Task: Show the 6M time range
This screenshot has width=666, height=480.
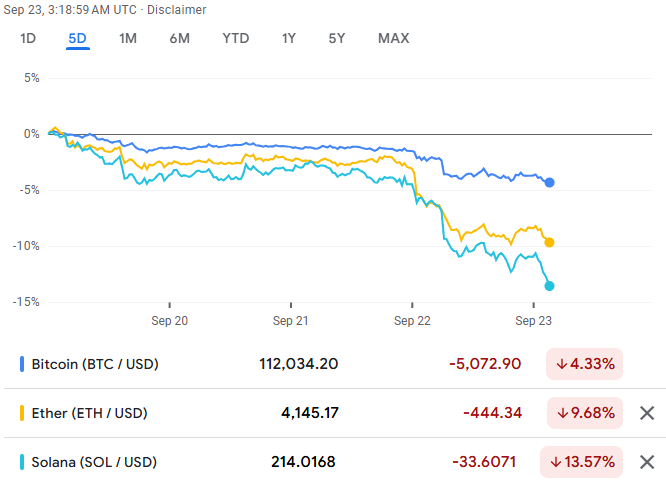Action: 180,39
